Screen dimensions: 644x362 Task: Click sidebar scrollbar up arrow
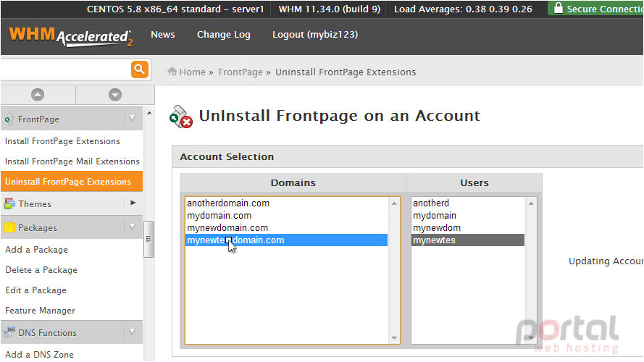point(149,113)
